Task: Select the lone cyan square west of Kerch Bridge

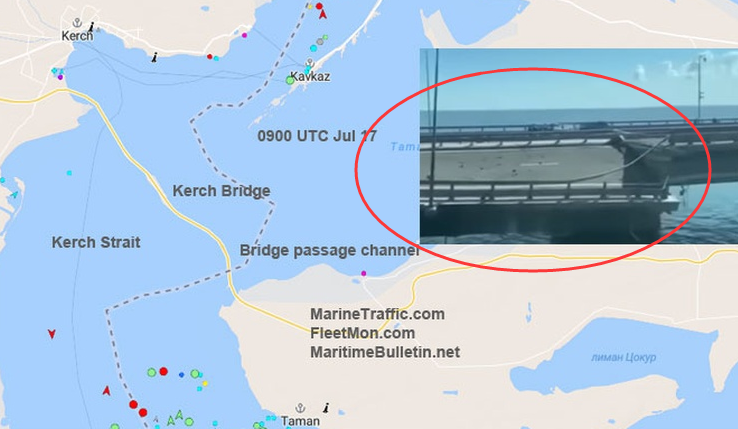Action: tap(69, 173)
